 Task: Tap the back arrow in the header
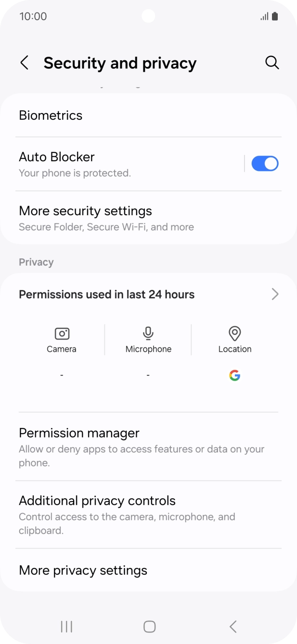click(25, 63)
